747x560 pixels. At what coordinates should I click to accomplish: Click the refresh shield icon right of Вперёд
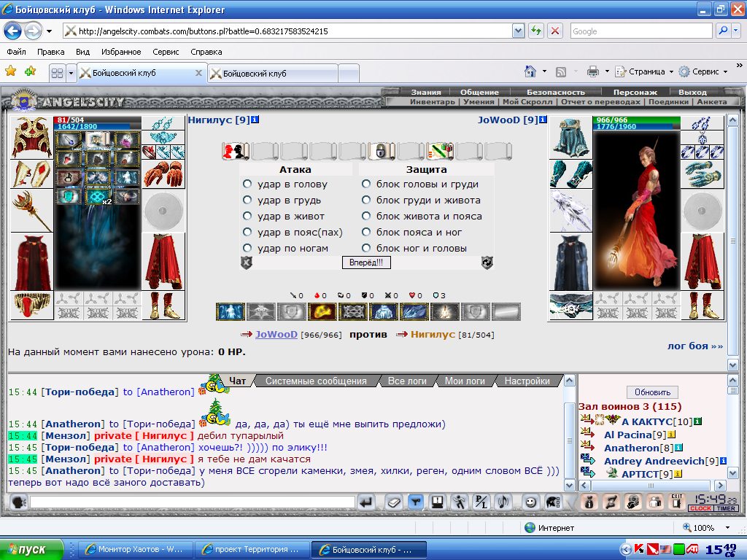click(x=487, y=262)
